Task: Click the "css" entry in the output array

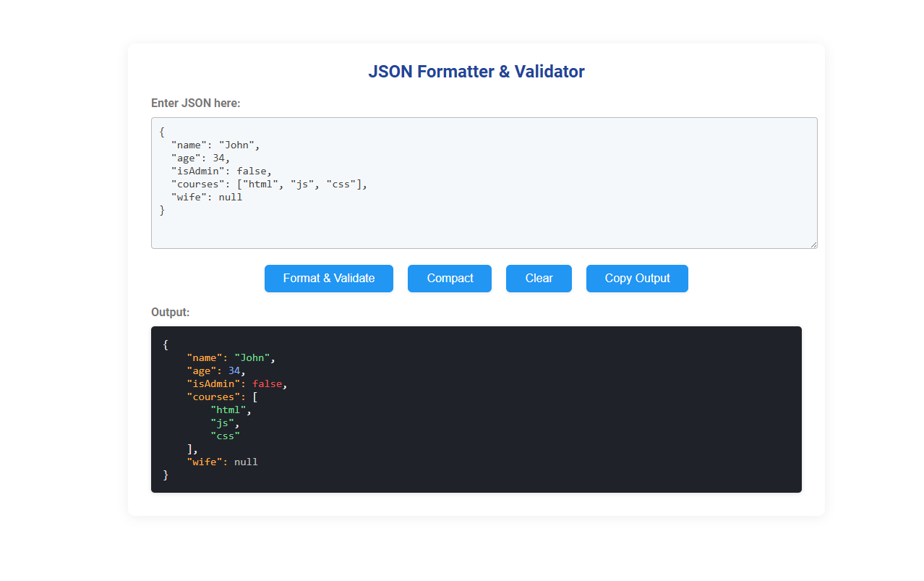Action: pos(226,436)
